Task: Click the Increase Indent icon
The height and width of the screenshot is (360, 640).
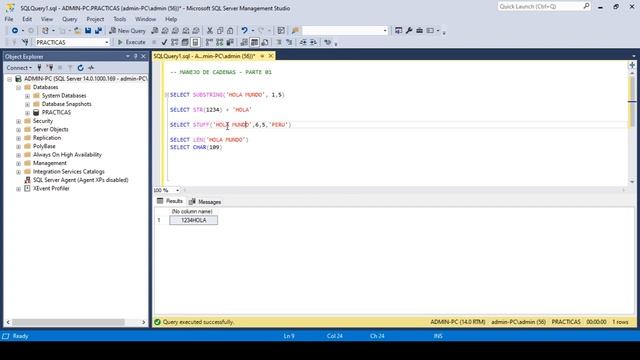Action: [313, 42]
